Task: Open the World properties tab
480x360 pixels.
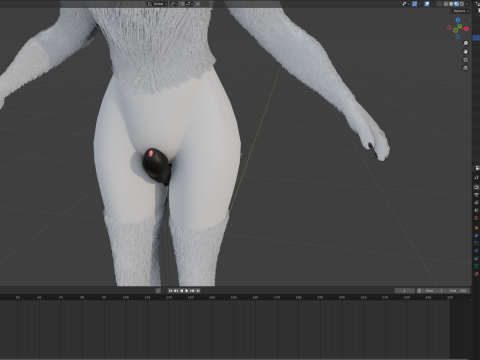Action: pyautogui.click(x=476, y=218)
